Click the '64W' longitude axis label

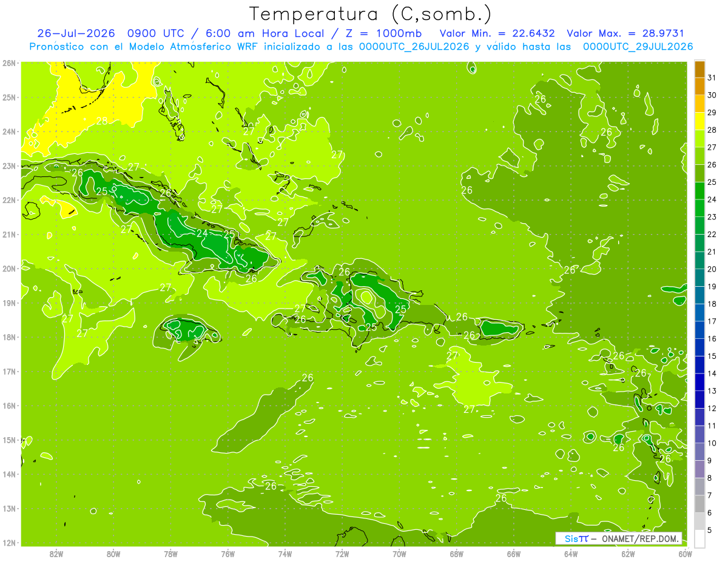(571, 554)
